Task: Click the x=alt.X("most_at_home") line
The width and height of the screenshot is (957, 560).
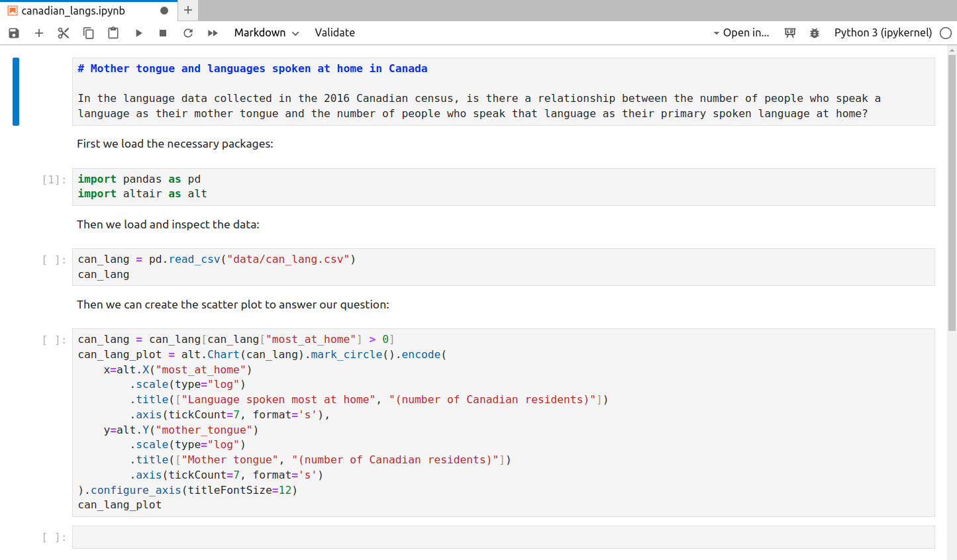Action: [177, 369]
